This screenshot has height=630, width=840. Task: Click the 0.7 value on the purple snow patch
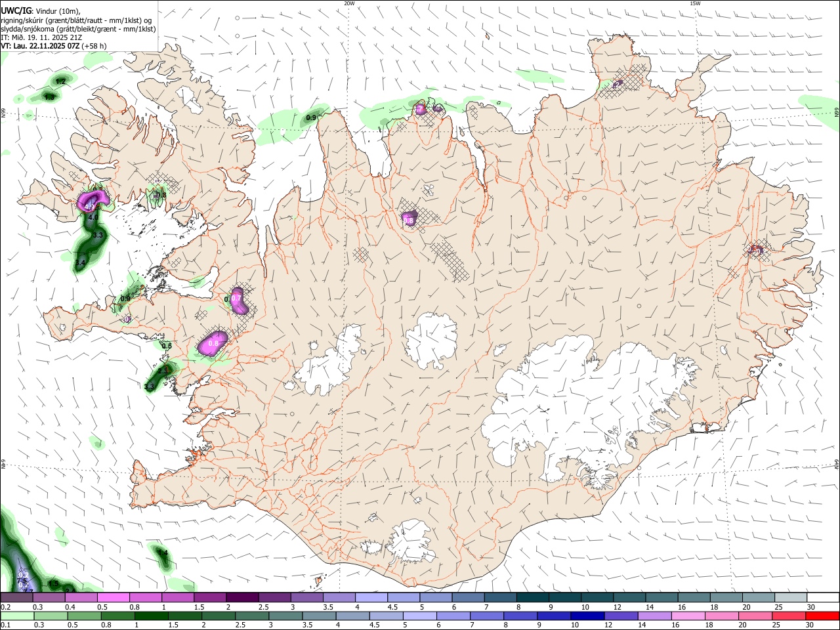click(236, 298)
